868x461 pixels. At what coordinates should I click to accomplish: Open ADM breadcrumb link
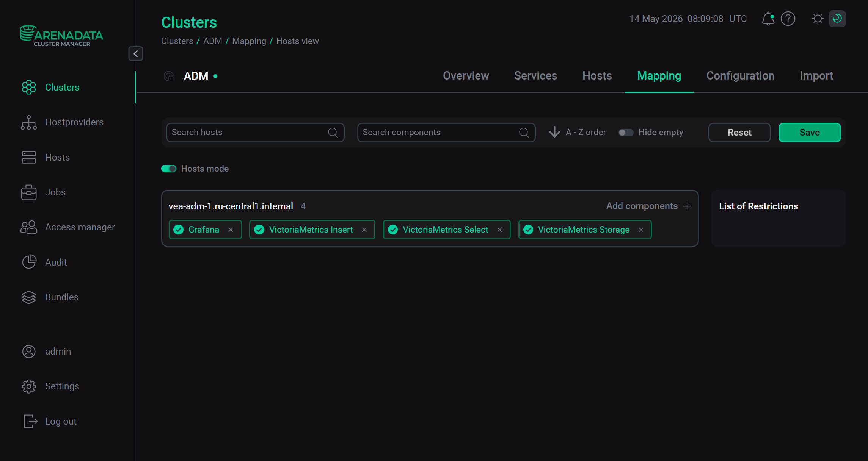(x=213, y=41)
